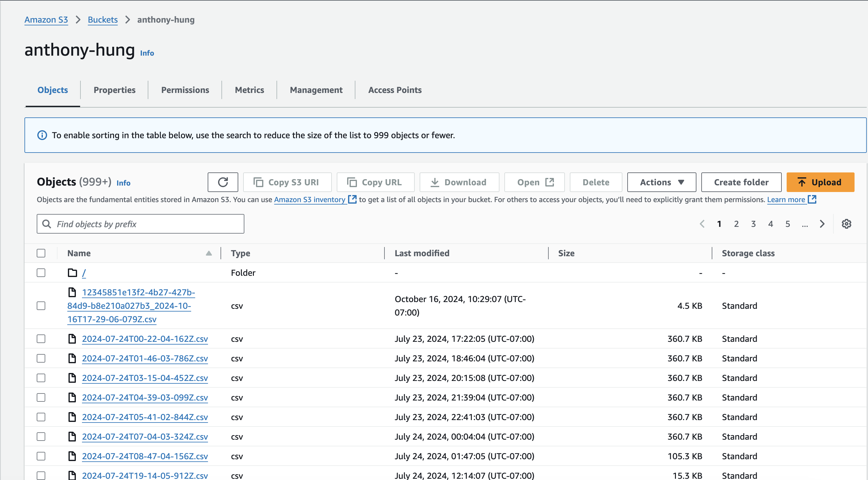Click file icon of 2024-07-24T04-39-03-099Z.csv

coord(72,397)
